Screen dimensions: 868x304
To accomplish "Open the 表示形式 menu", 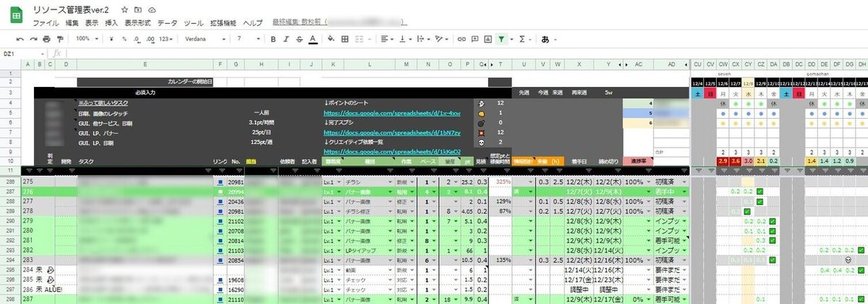I will [x=137, y=23].
